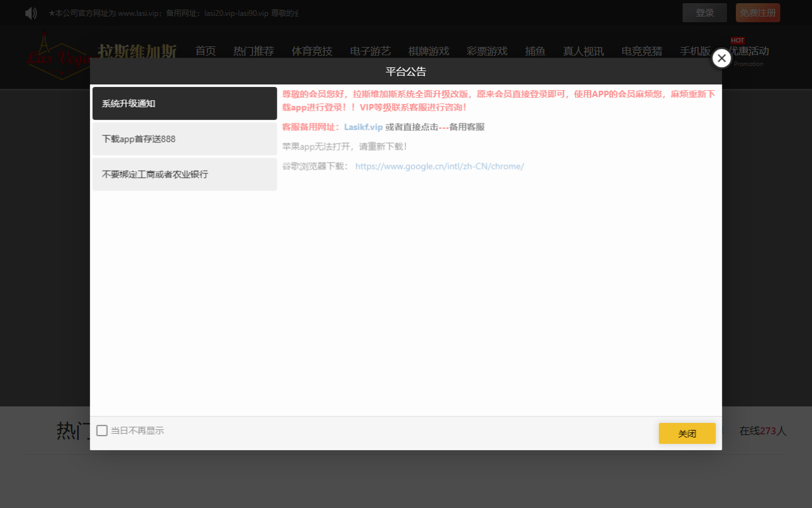
Task: Open the 电竞竞猜 menu item
Action: 642,51
